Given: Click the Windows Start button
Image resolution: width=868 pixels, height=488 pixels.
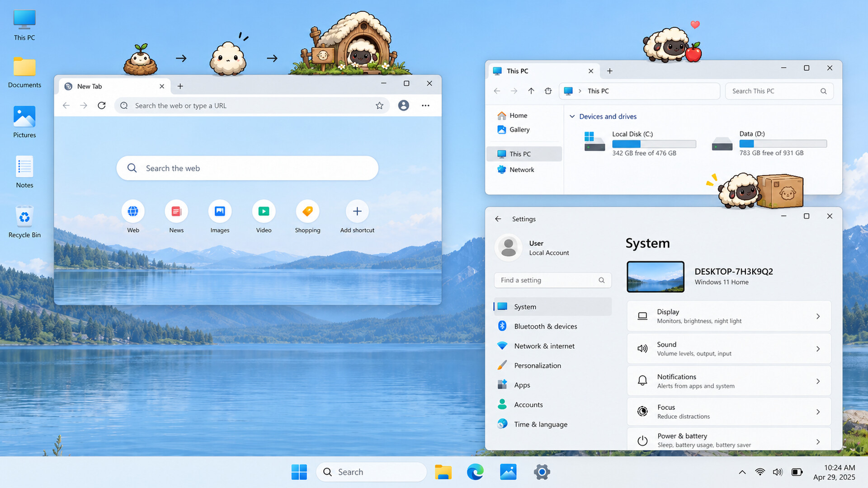Looking at the screenshot, I should (x=299, y=472).
